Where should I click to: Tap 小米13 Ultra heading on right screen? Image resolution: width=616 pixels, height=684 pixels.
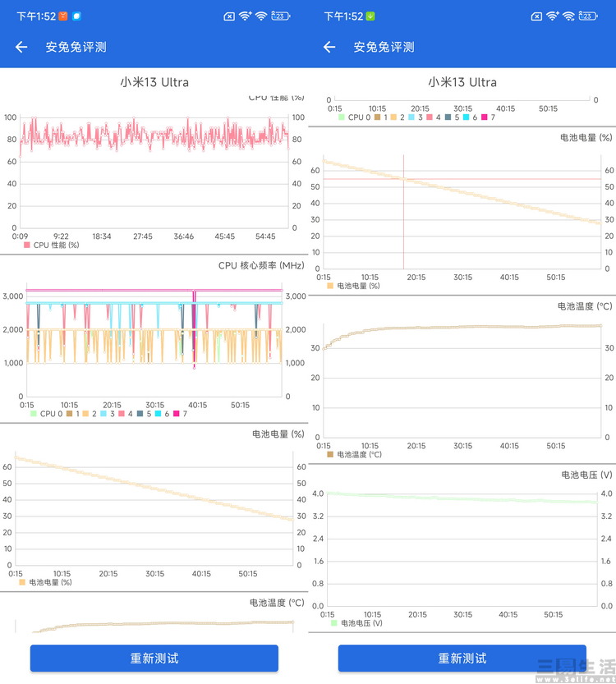click(462, 82)
